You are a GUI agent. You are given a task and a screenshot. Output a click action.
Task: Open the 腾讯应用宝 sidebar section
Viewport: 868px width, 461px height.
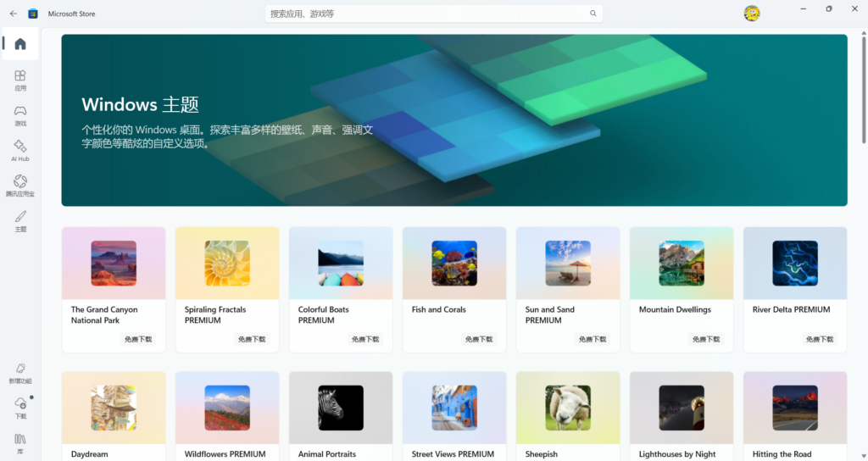(20, 186)
